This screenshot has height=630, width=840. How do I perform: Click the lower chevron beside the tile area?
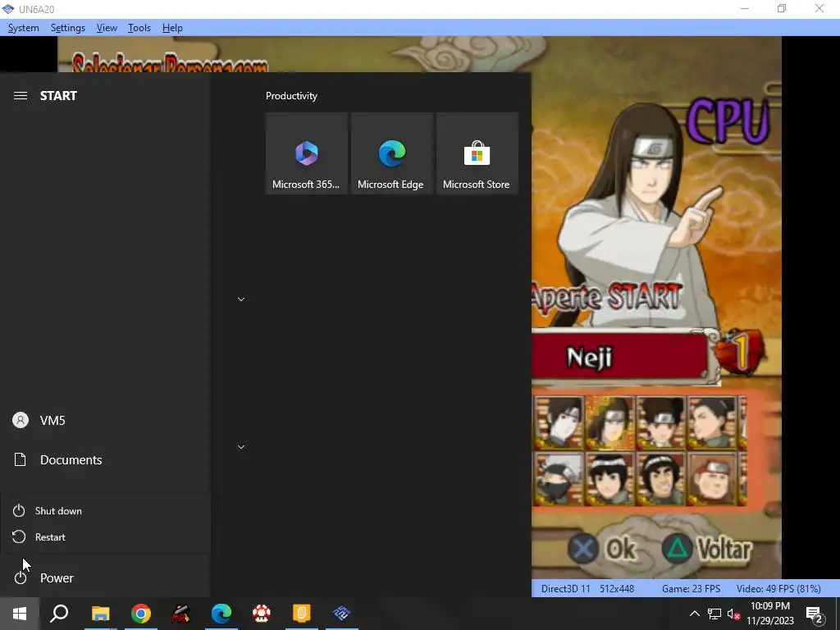pos(241,447)
